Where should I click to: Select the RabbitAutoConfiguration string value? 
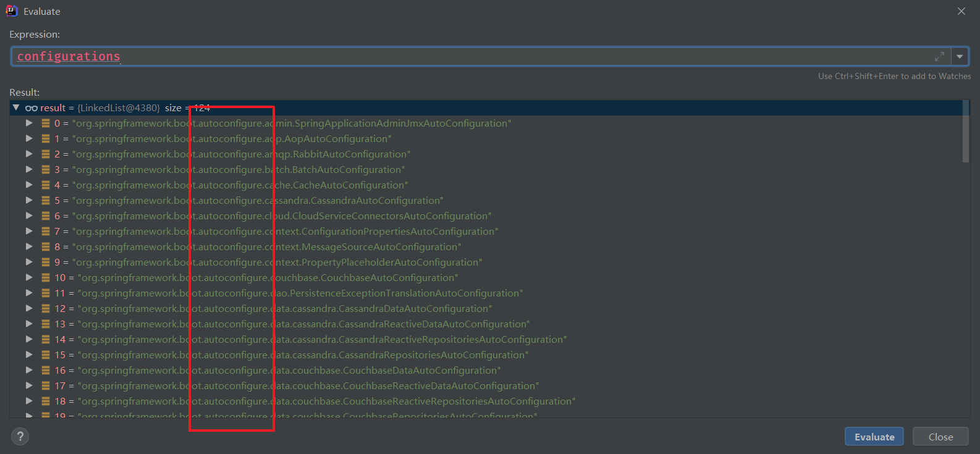tap(241, 154)
